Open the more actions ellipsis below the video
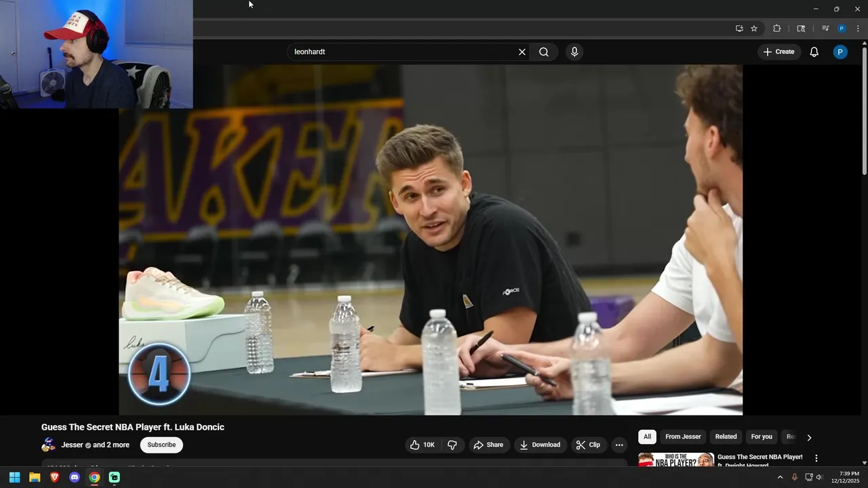Screen dimensions: 868x488 (x=619, y=445)
